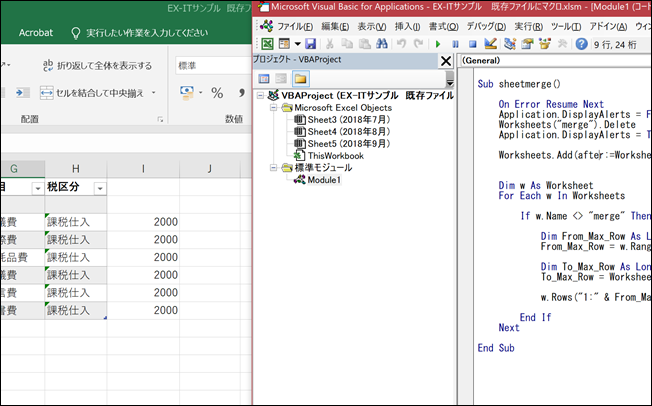Select Sheet3 (2018年7月) in project tree

point(349,120)
